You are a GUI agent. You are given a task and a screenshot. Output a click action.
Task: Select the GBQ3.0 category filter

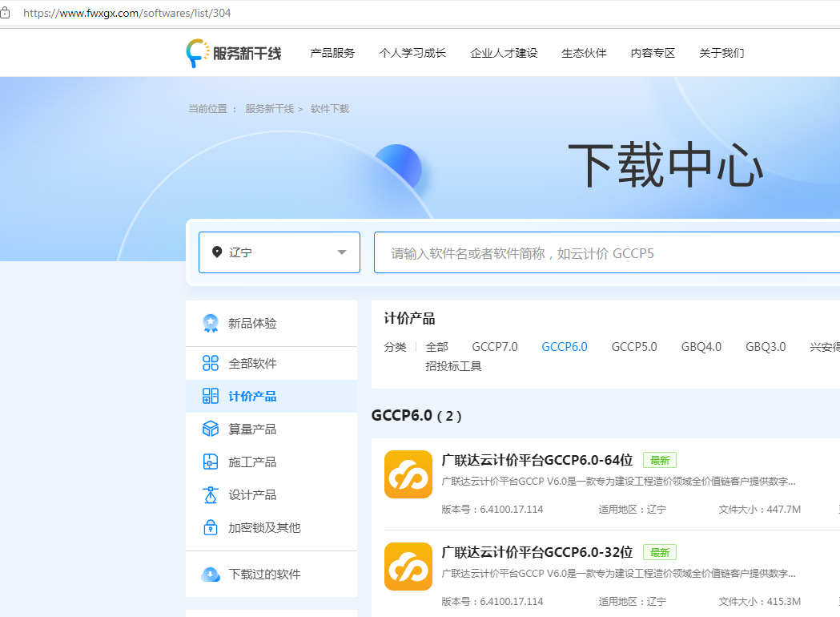coord(766,347)
